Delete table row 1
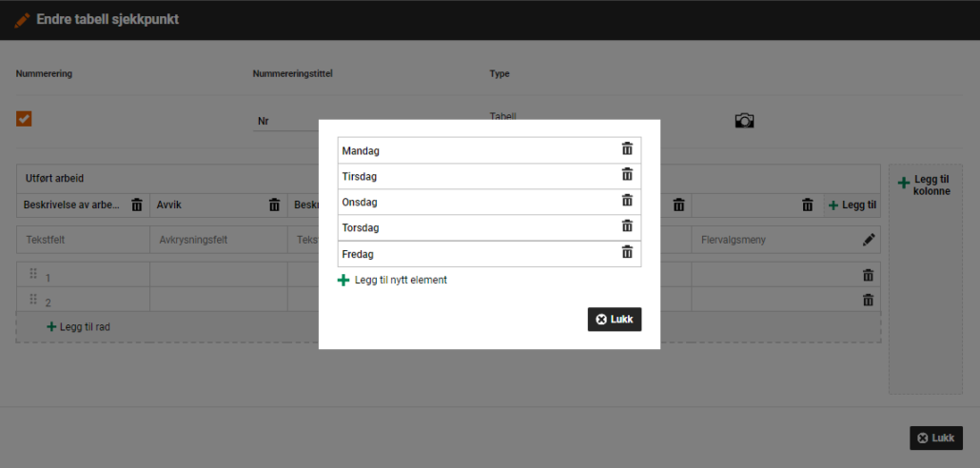Image resolution: width=980 pixels, height=468 pixels. coord(868,275)
